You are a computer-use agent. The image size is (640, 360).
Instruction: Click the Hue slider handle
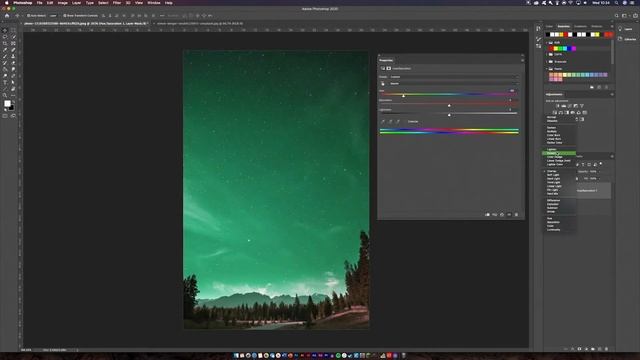click(x=403, y=96)
